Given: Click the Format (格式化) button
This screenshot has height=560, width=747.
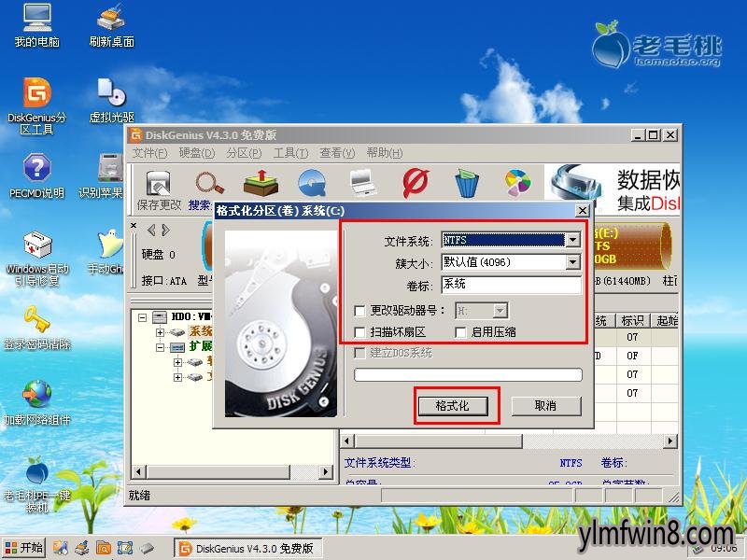Looking at the screenshot, I should click(x=453, y=406).
